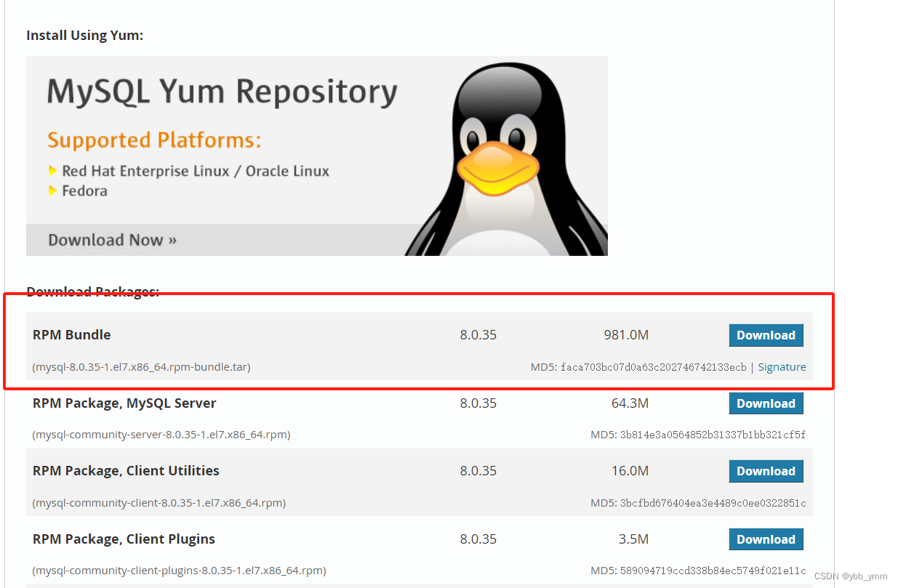Click the RPM Bundle row title
898x588 pixels.
pyautogui.click(x=71, y=335)
